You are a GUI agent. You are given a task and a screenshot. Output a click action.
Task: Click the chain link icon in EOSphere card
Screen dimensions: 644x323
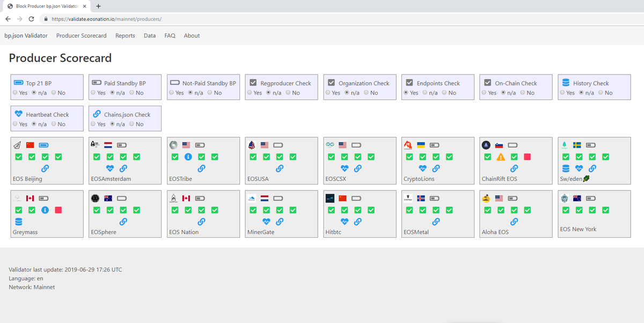123,221
